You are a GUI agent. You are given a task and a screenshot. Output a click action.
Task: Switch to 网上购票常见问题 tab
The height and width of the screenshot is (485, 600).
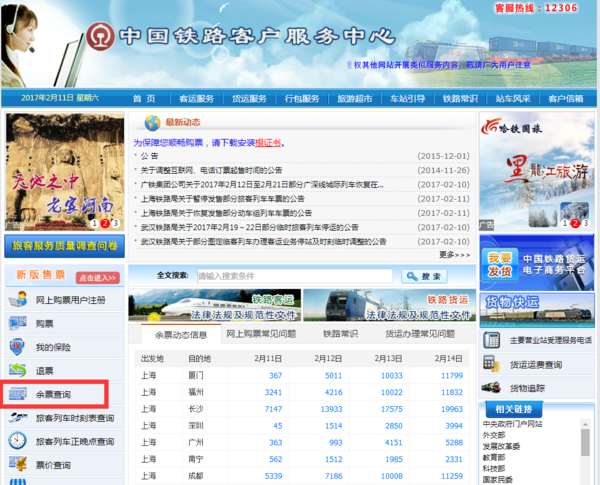tap(261, 334)
